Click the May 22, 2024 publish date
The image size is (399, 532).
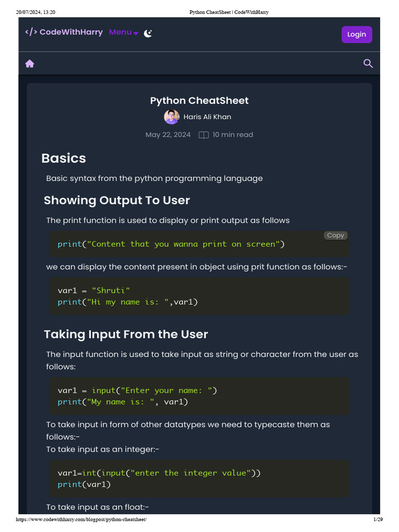pyautogui.click(x=168, y=135)
